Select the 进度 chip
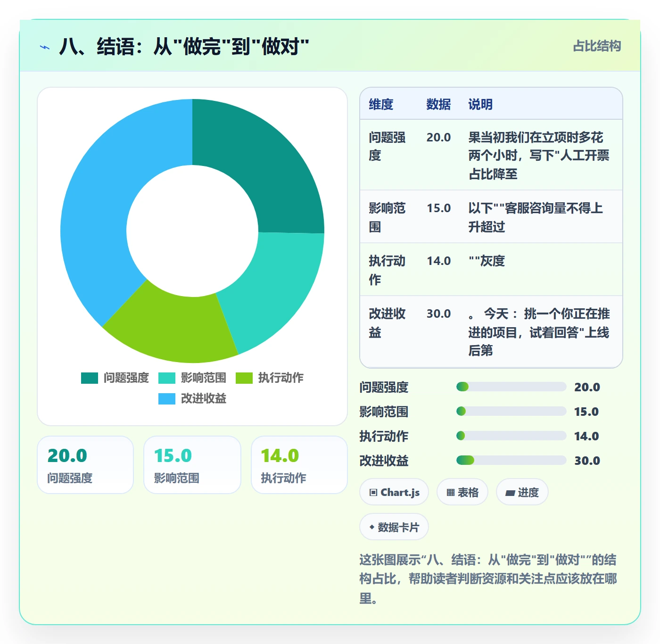660x644 pixels. (x=522, y=492)
